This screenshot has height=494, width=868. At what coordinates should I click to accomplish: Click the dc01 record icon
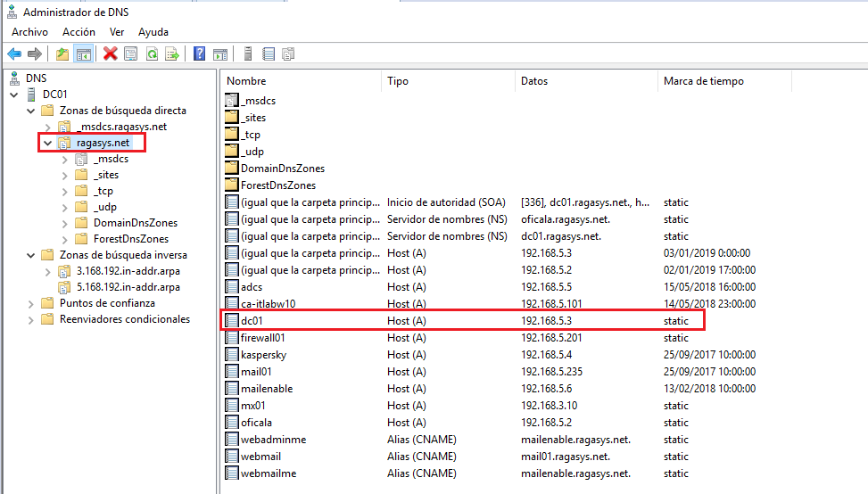click(x=232, y=320)
